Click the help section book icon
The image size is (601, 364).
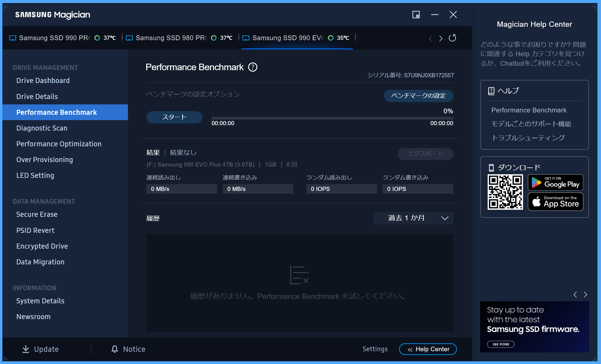(491, 91)
